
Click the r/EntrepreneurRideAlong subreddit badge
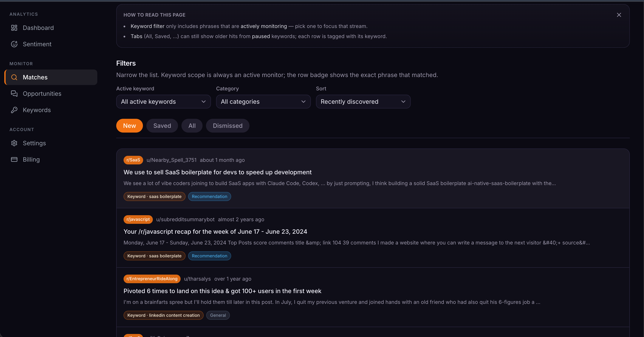152,279
